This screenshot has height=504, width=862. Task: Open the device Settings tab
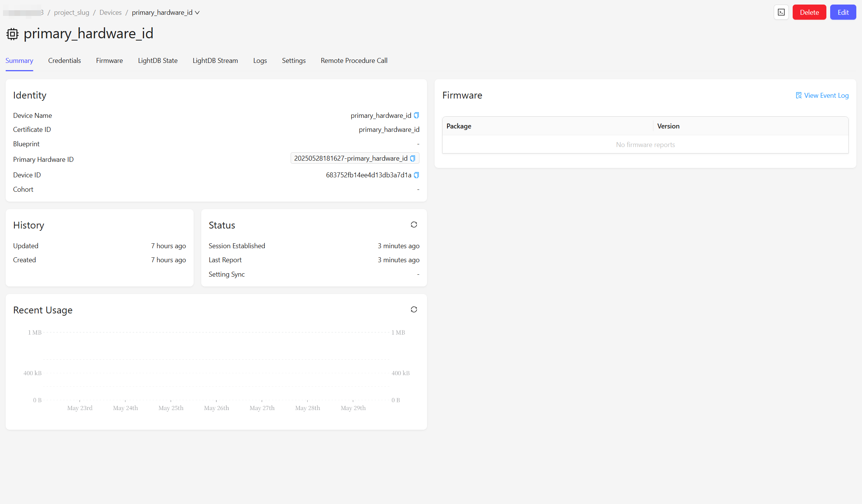click(x=294, y=61)
